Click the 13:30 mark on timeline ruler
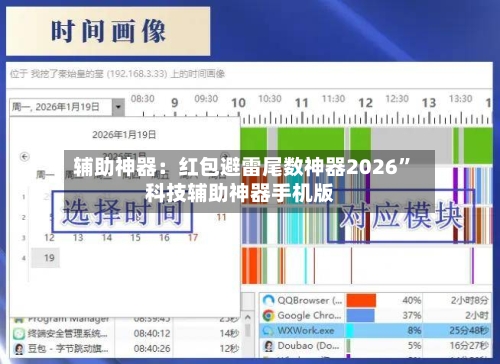The width and height of the screenshot is (500, 364). click(x=461, y=99)
